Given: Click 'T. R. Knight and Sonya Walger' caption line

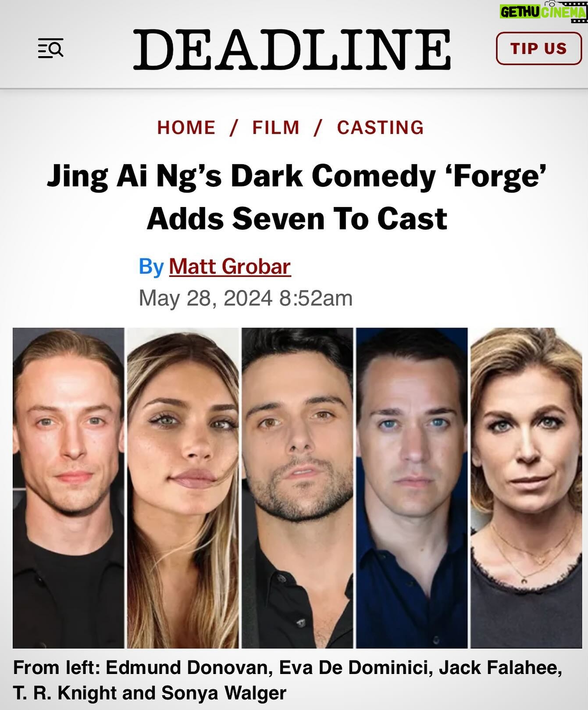Looking at the screenshot, I should 150,693.
